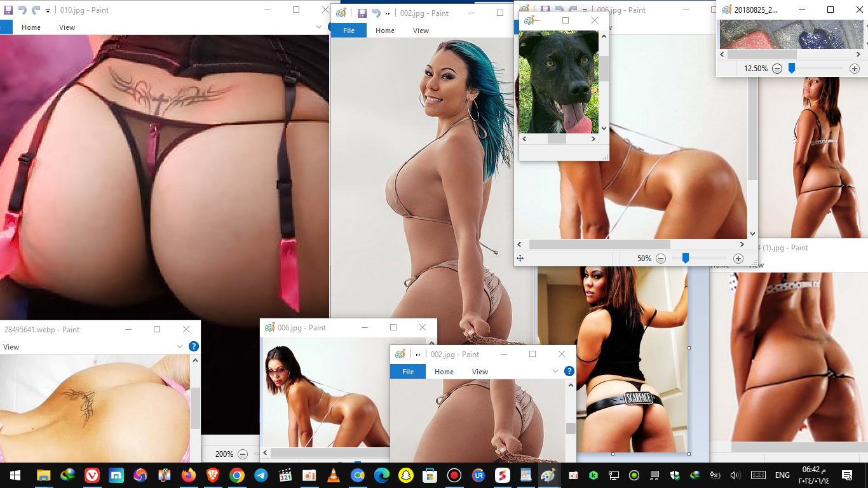This screenshot has height=488, width=868.
Task: Open Customize Quick Access Toolbar dropdown in 010.jpg
Action: pos(48,11)
